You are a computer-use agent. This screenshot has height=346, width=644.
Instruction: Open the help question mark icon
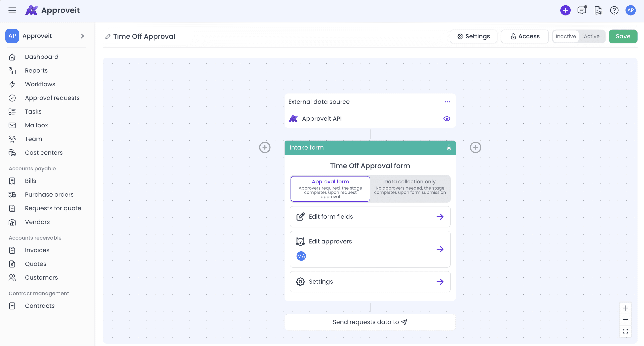click(x=614, y=10)
